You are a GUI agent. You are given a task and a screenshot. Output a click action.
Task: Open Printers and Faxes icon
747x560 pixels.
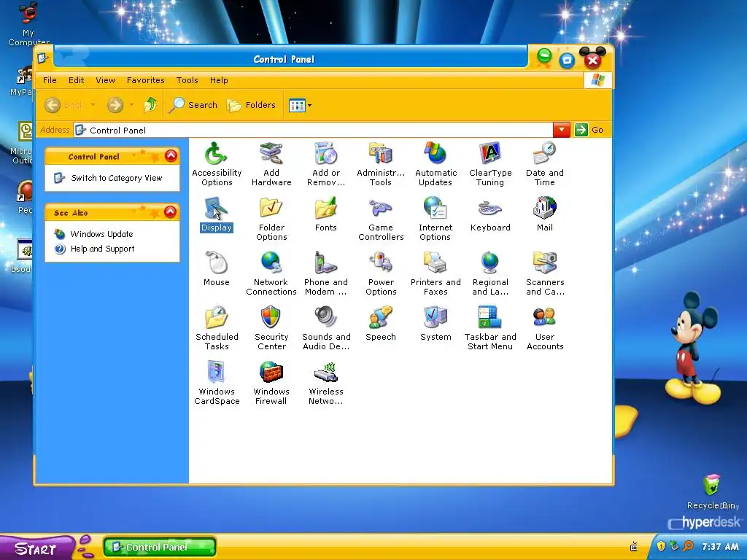[436, 274]
